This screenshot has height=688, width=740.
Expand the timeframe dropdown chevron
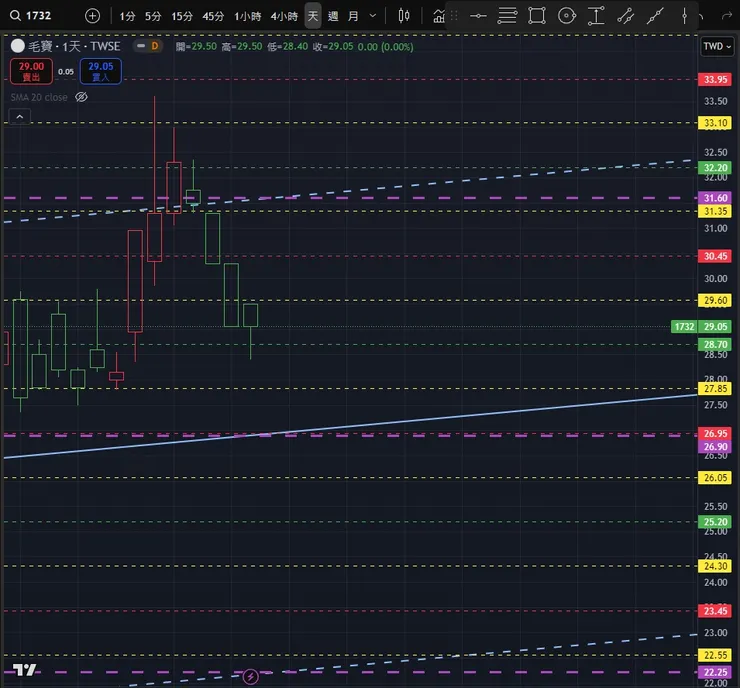(x=373, y=16)
